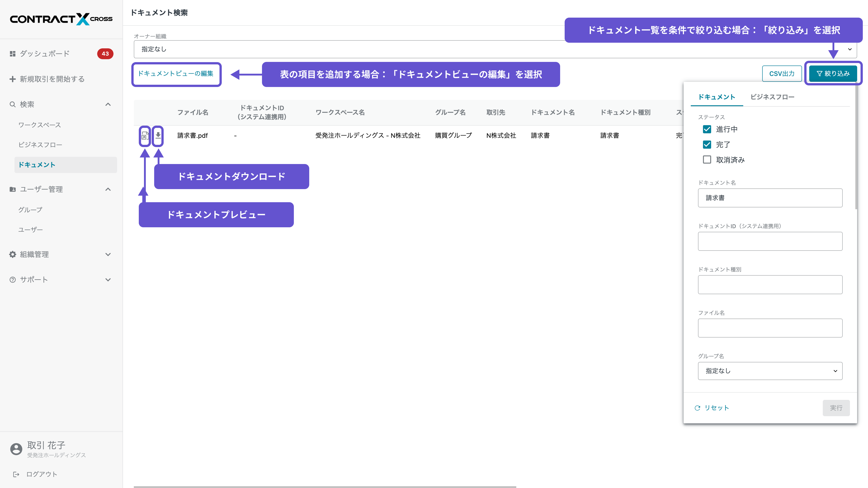This screenshot has width=868, height=488.
Task: Open 組織管理 via its gear icon
Action: pos(12,254)
